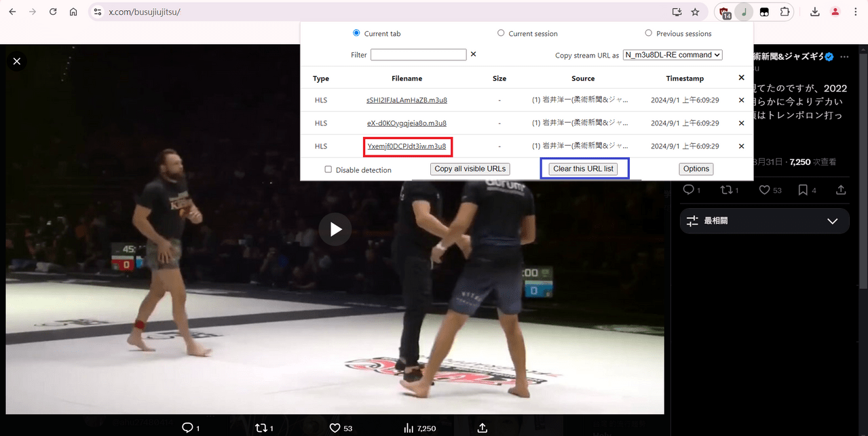Image resolution: width=868 pixels, height=436 pixels.
Task: Select the Previous sessions radio button
Action: [648, 33]
